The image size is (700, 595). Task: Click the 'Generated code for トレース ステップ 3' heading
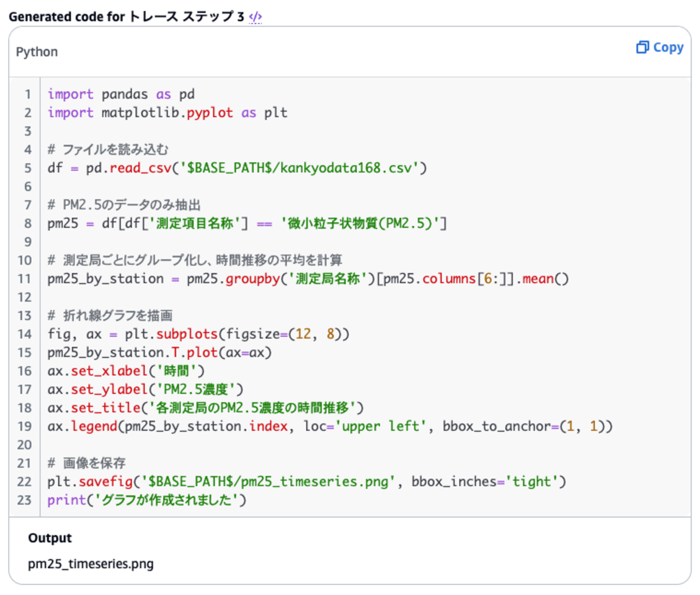[x=126, y=16]
